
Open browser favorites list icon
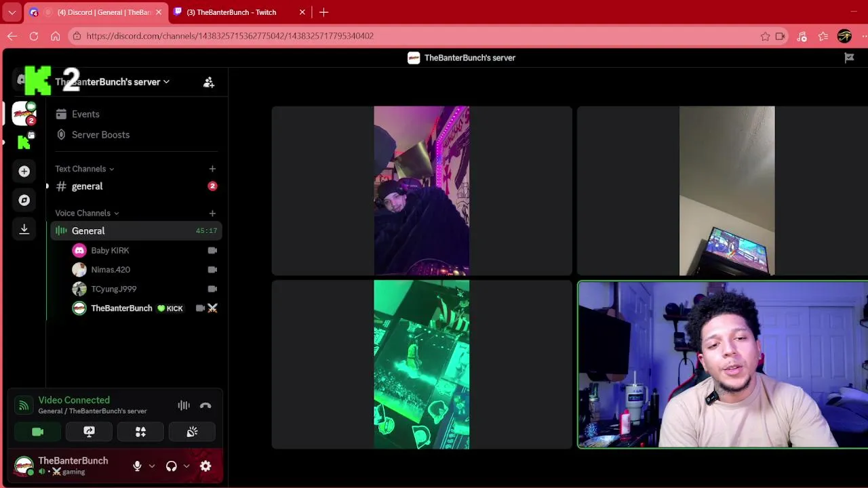tap(823, 36)
